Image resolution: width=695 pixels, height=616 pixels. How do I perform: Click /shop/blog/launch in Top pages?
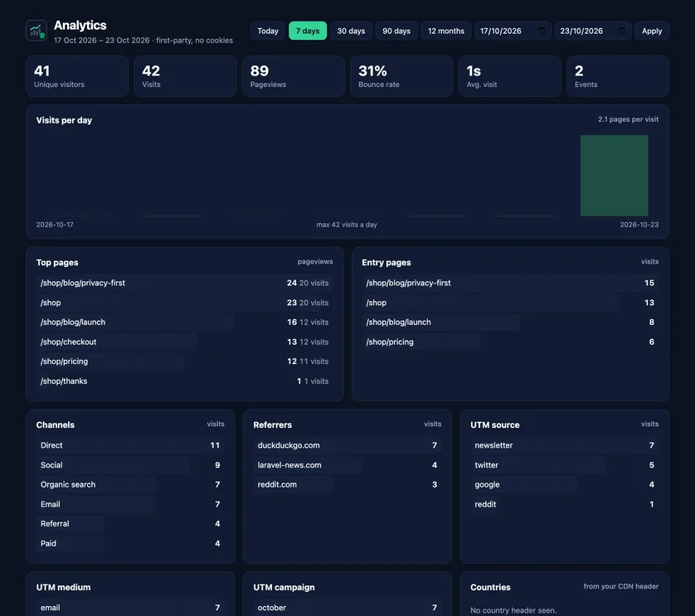point(184,323)
